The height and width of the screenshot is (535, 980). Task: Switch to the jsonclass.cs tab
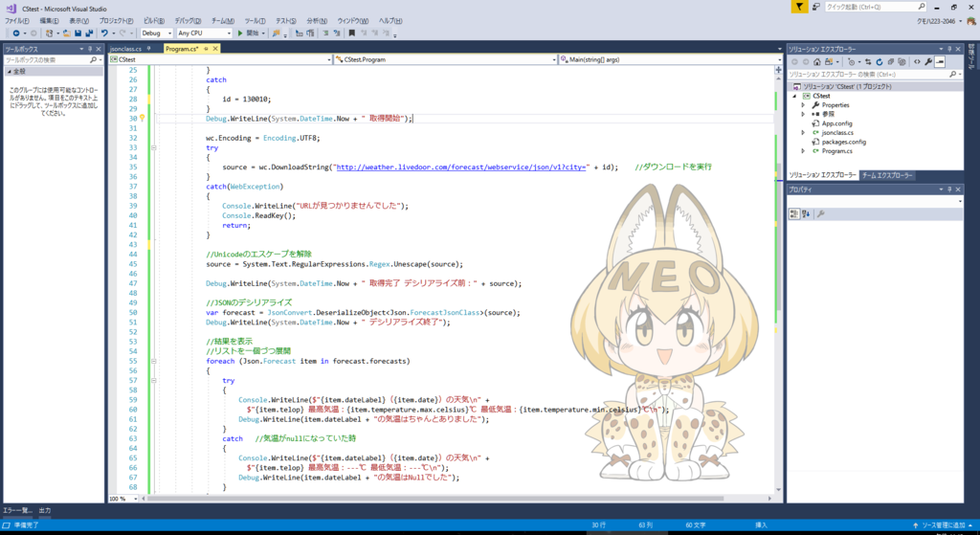tap(125, 49)
